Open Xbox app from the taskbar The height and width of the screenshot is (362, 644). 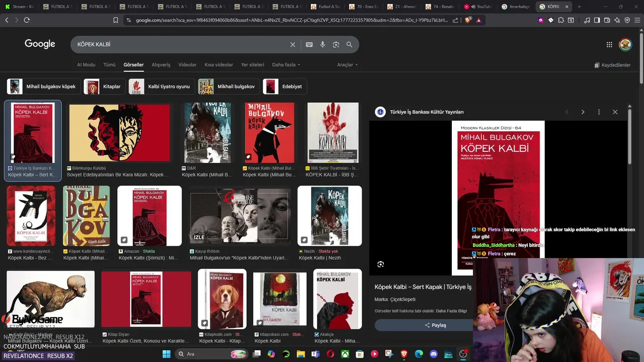345,354
